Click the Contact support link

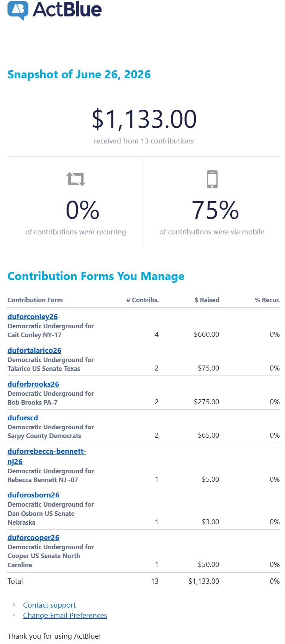[49, 605]
